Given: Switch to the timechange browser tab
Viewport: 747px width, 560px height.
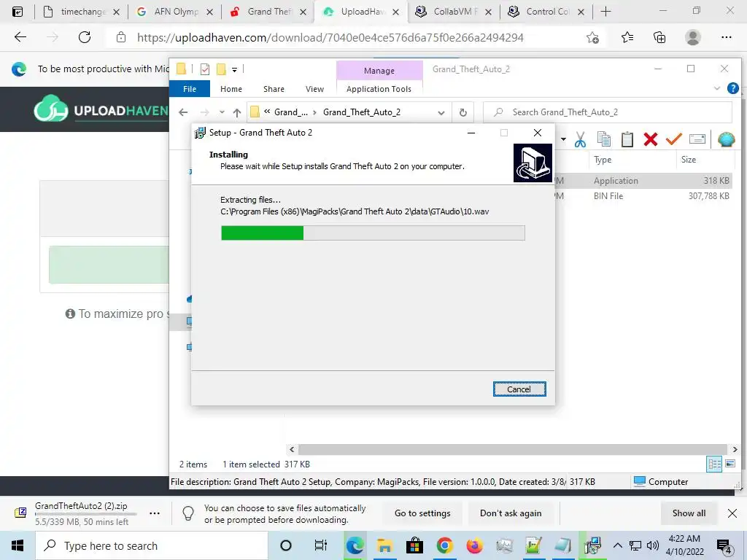Looking at the screenshot, I should coord(81,12).
